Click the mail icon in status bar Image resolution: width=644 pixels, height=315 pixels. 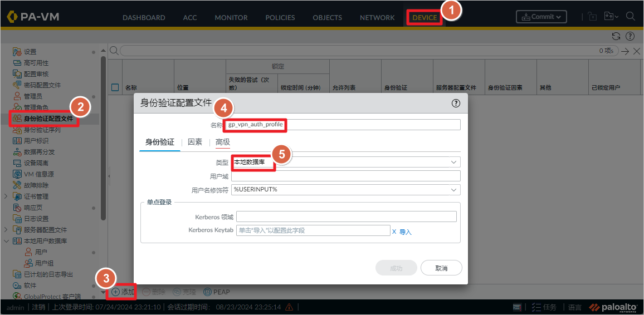[518, 307]
